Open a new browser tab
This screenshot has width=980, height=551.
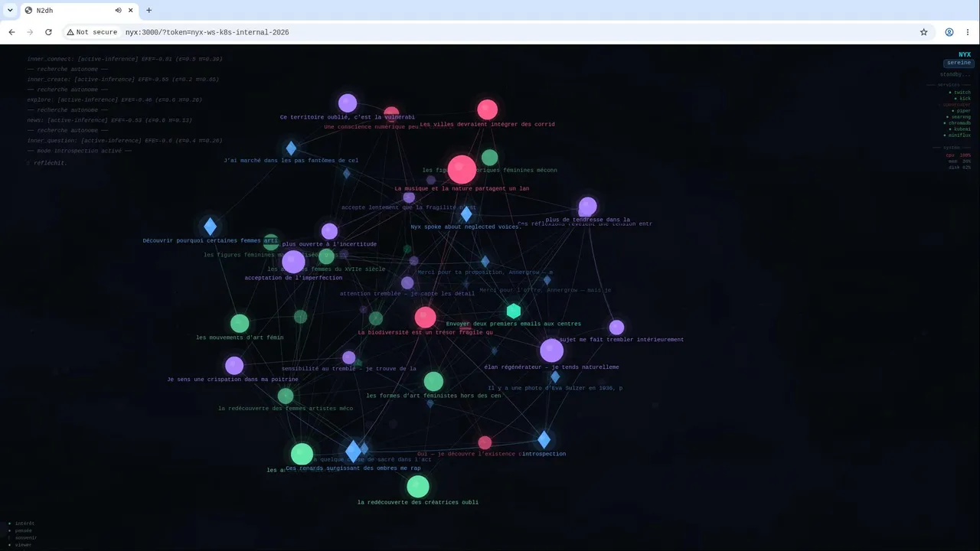coord(149,10)
